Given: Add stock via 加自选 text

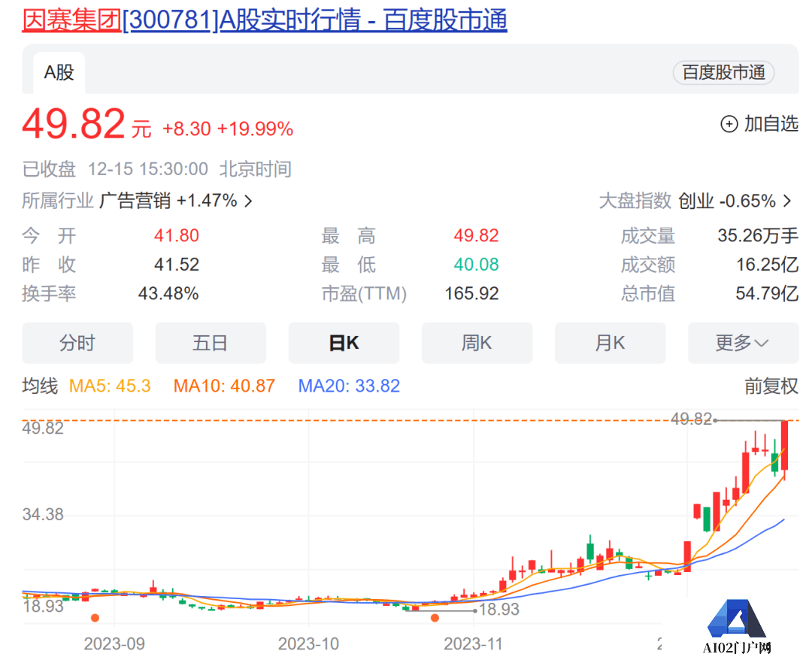Looking at the screenshot, I should click(x=771, y=124).
